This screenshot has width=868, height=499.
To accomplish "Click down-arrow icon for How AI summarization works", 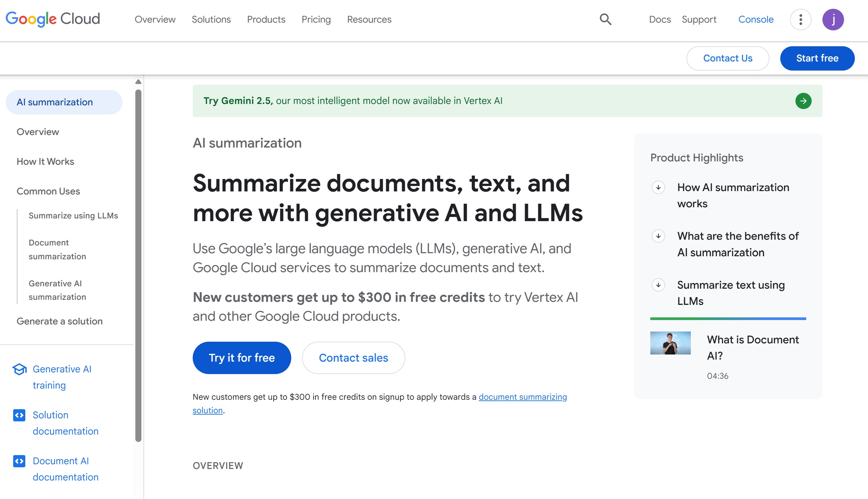I will (x=658, y=187).
